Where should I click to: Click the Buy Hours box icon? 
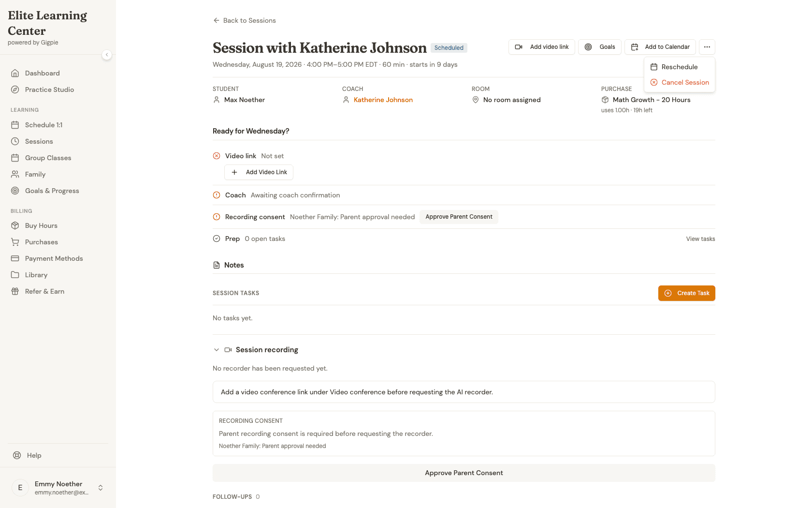15,225
